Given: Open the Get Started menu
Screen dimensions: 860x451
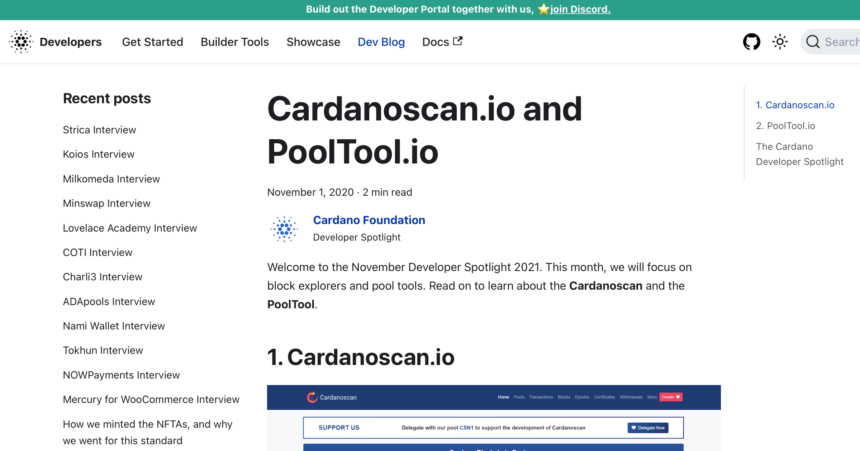Looking at the screenshot, I should click(152, 42).
